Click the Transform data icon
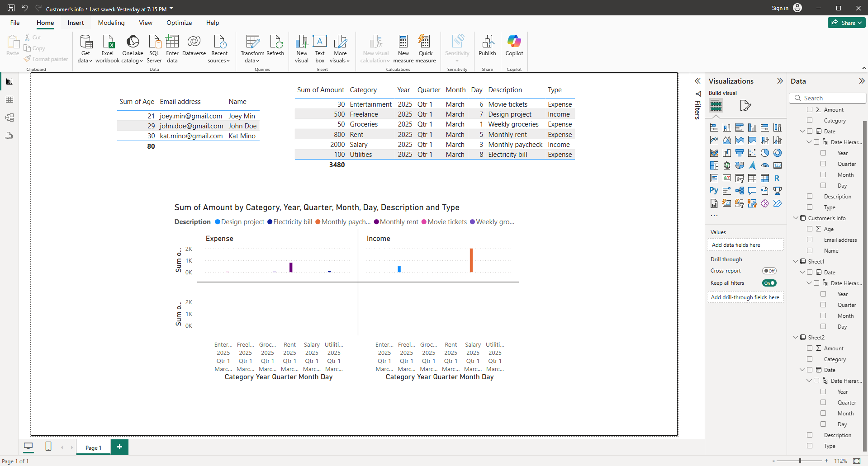This screenshot has width=868, height=466. click(x=252, y=42)
